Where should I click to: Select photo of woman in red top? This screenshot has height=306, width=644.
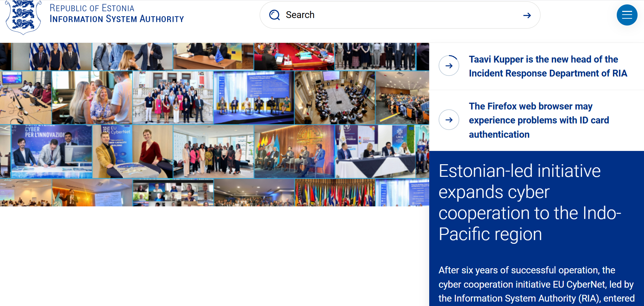pos(152,151)
